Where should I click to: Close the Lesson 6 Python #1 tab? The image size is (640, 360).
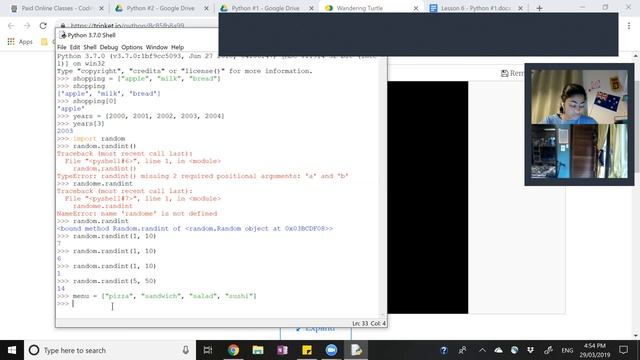[x=520, y=8]
